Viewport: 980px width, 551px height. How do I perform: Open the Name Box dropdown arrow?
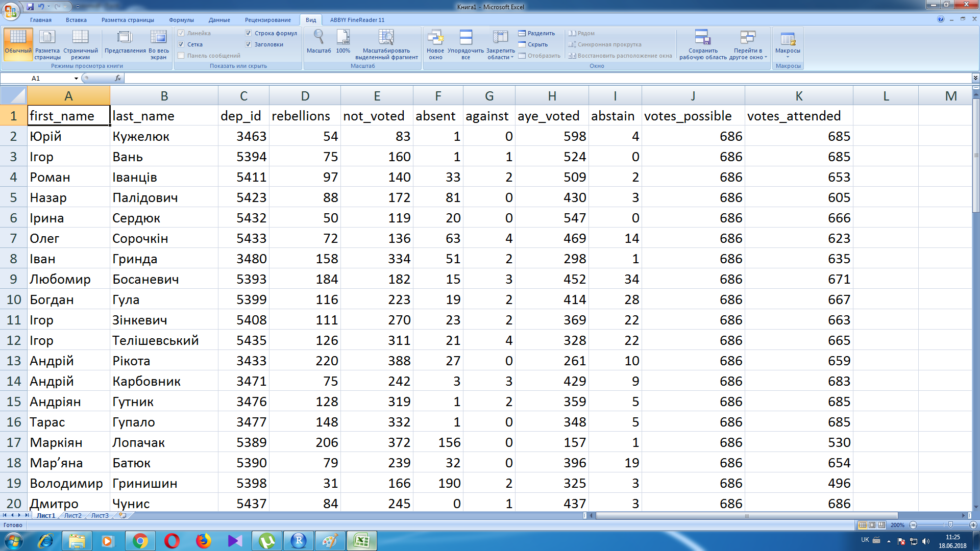click(76, 79)
